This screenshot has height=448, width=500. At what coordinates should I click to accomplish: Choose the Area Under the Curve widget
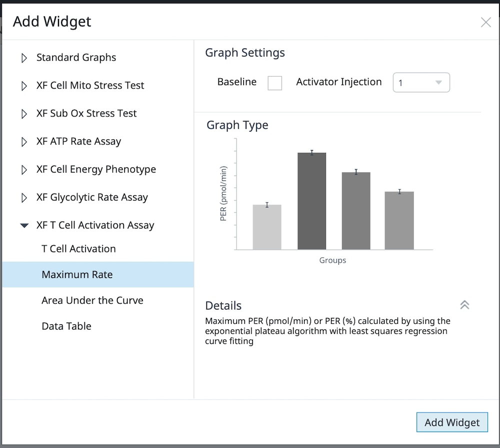pos(92,300)
